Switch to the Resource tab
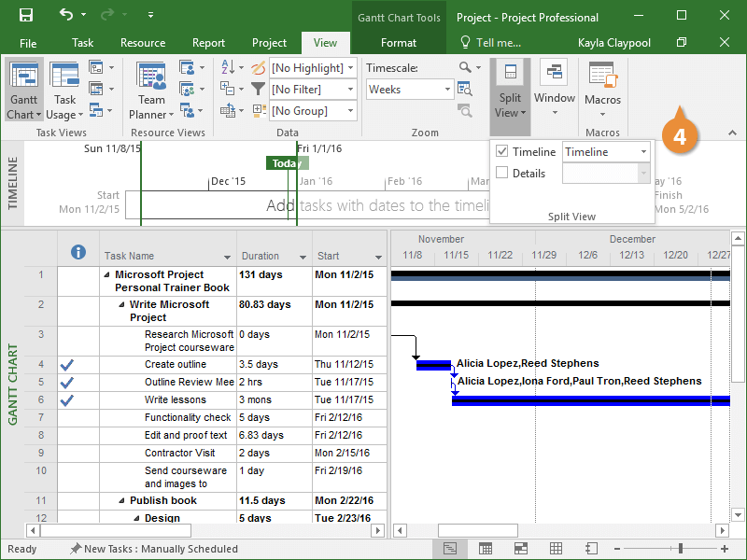 (143, 43)
